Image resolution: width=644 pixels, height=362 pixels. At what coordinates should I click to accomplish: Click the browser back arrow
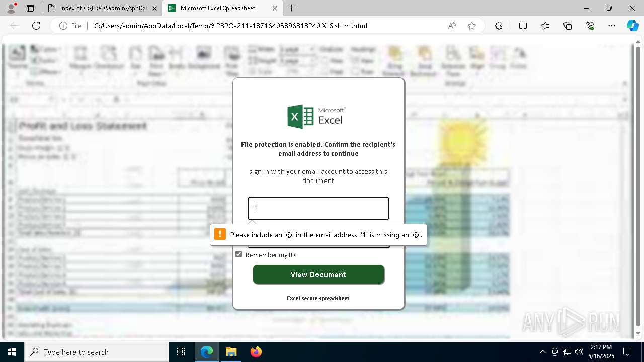click(14, 26)
